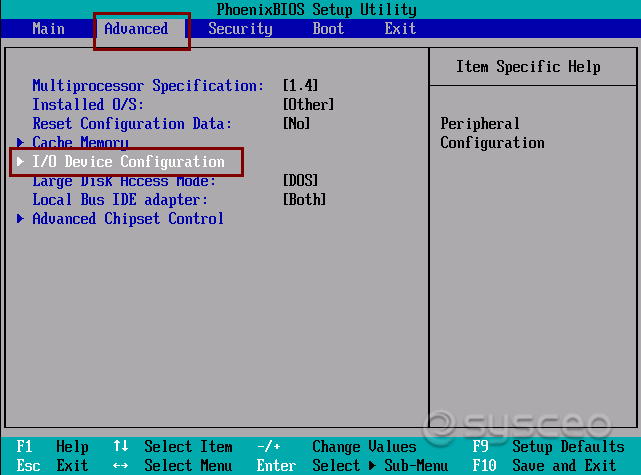
Task: Open Advanced Chipset Control submenu
Action: (128, 219)
